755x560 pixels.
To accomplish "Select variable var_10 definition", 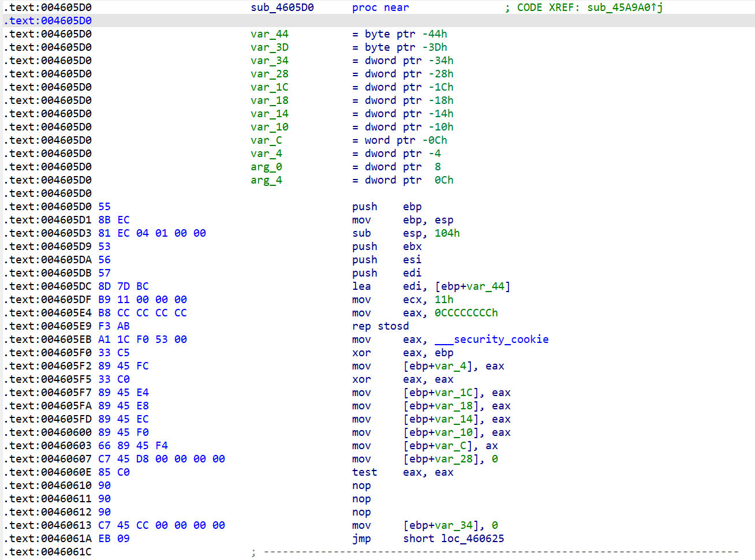I will point(270,127).
